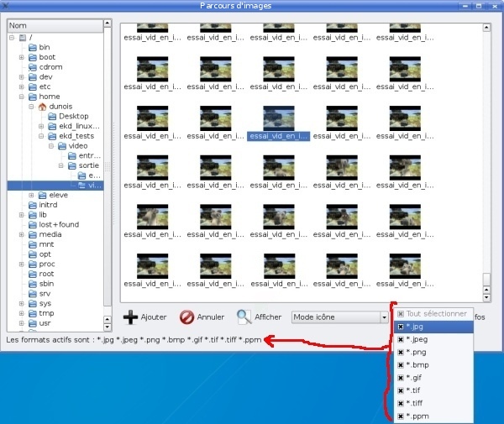504x424 pixels.
Task: Collapse the video folder node
Action: (51, 146)
